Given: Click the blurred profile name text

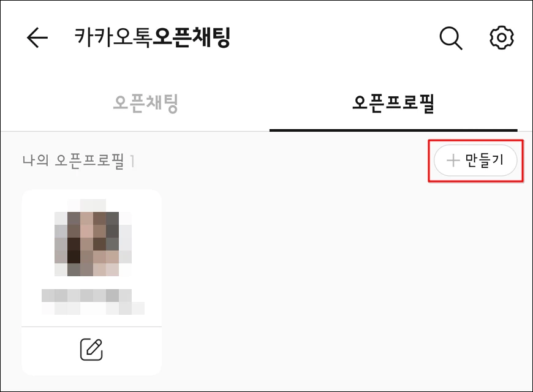Looking at the screenshot, I should [x=86, y=295].
